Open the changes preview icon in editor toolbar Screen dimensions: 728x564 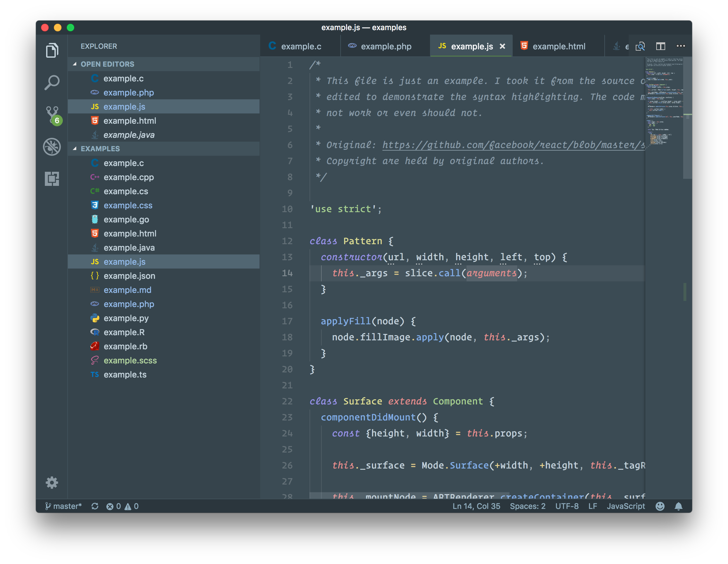click(x=640, y=46)
